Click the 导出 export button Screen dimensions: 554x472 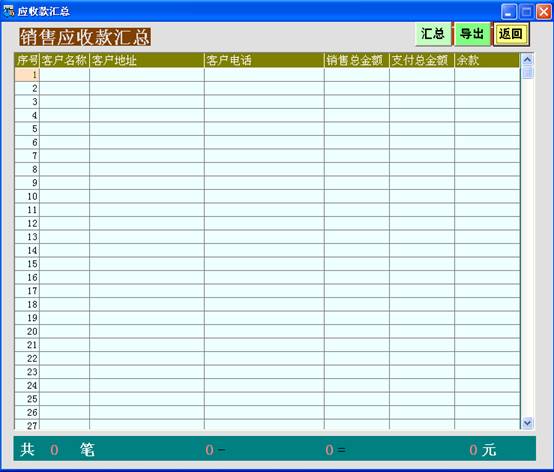[x=472, y=34]
